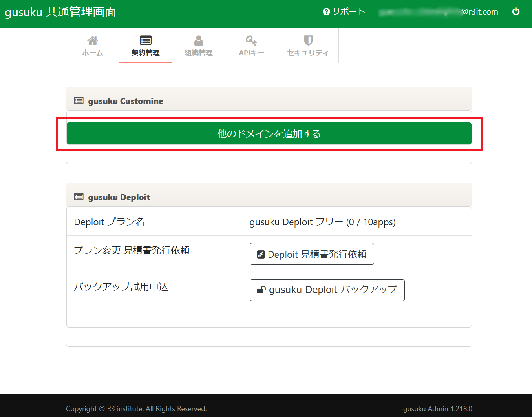Click the gusuku Customine heading

click(x=126, y=101)
